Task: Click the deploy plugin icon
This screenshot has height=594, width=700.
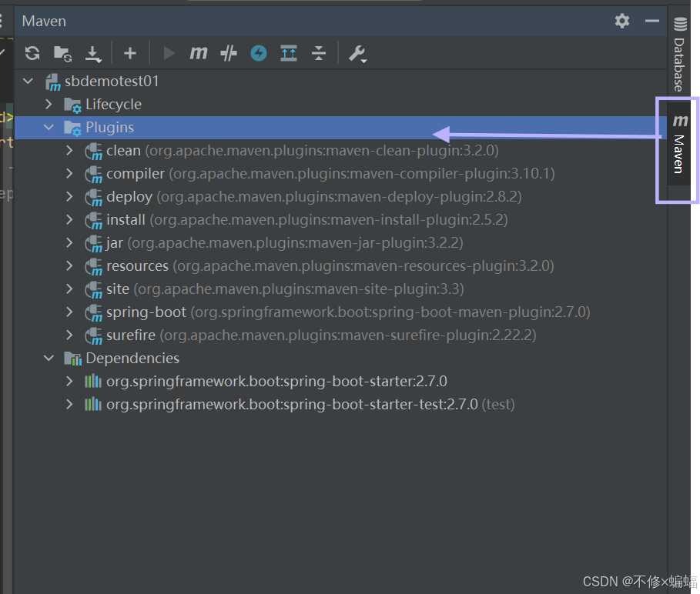Action: tap(94, 198)
